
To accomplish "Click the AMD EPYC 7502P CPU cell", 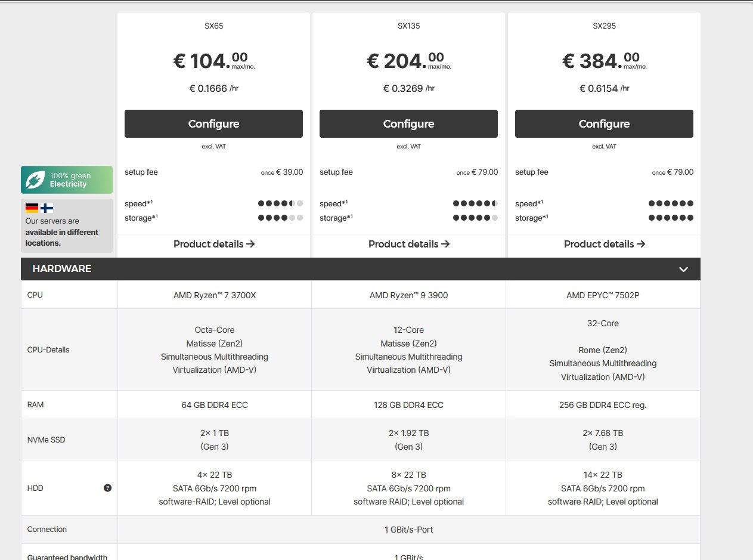I will [603, 295].
